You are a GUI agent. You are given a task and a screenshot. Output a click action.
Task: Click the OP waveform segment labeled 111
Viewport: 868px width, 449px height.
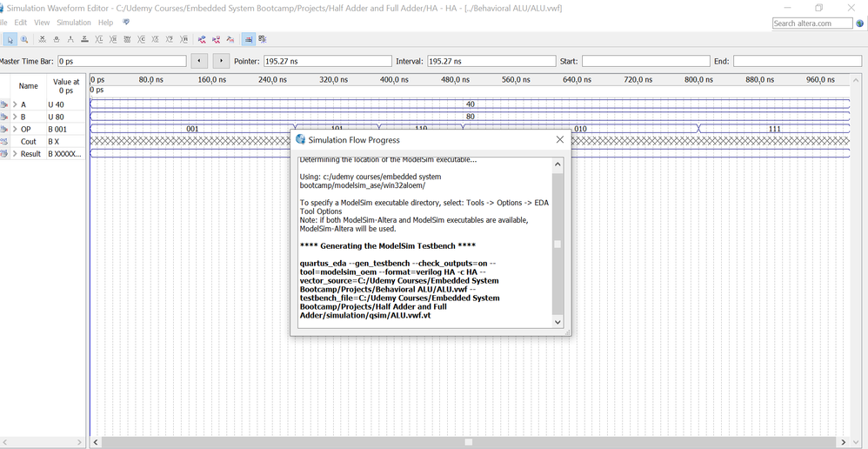[774, 129]
